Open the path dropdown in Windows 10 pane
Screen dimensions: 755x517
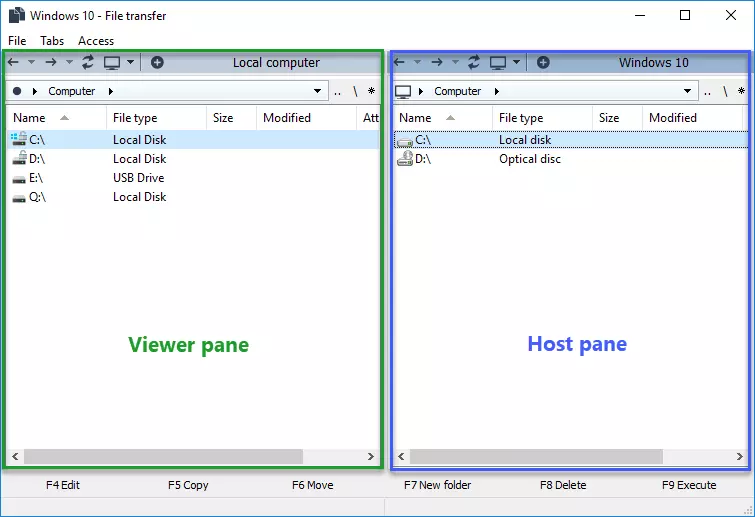[687, 91]
